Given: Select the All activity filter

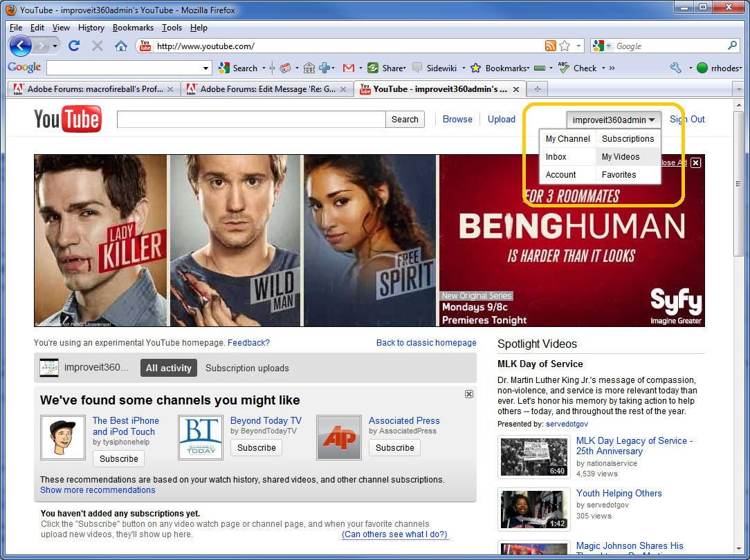Looking at the screenshot, I should click(168, 368).
